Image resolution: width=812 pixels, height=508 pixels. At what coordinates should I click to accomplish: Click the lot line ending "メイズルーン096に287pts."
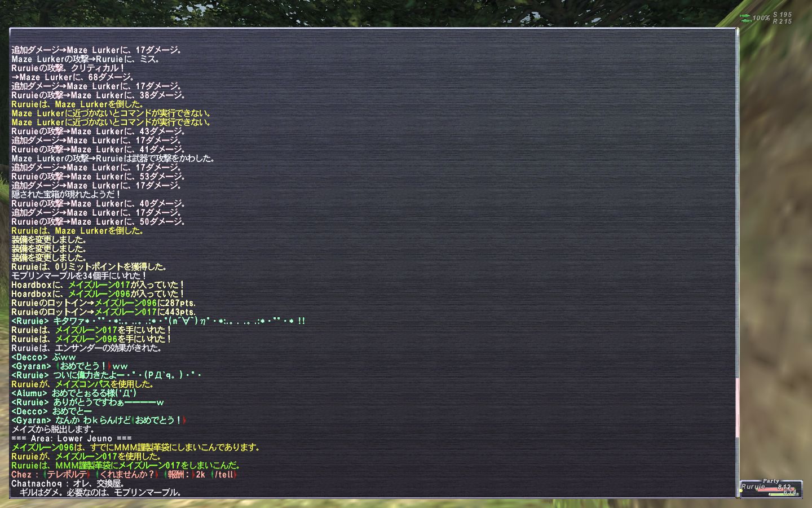click(x=104, y=303)
